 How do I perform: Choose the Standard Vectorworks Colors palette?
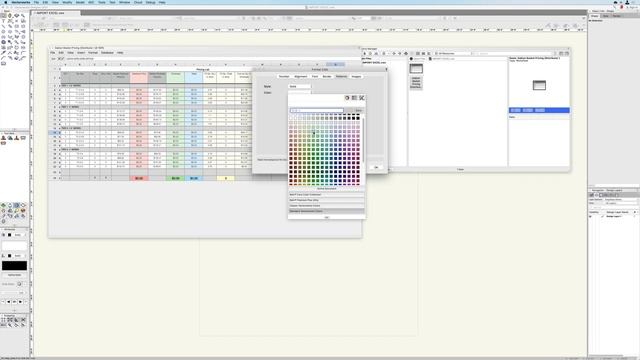tap(326, 211)
